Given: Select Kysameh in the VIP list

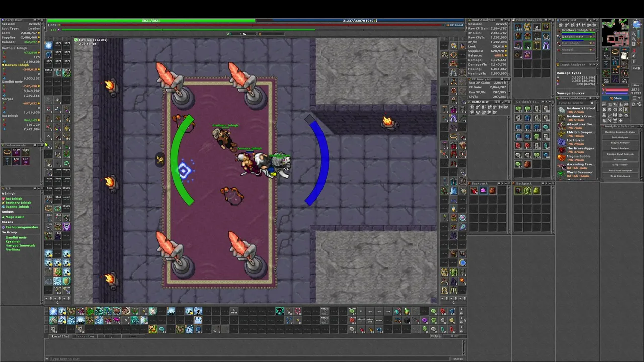Looking at the screenshot, I should coord(13,241).
